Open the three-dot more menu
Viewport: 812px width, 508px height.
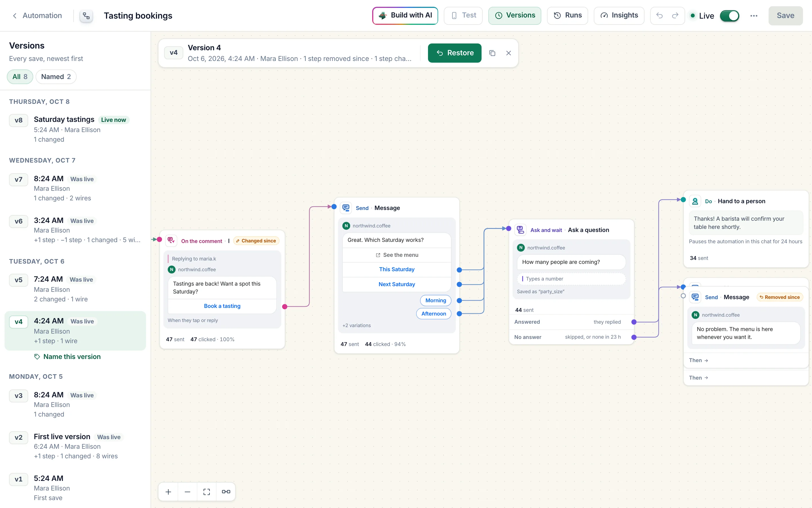click(x=754, y=16)
